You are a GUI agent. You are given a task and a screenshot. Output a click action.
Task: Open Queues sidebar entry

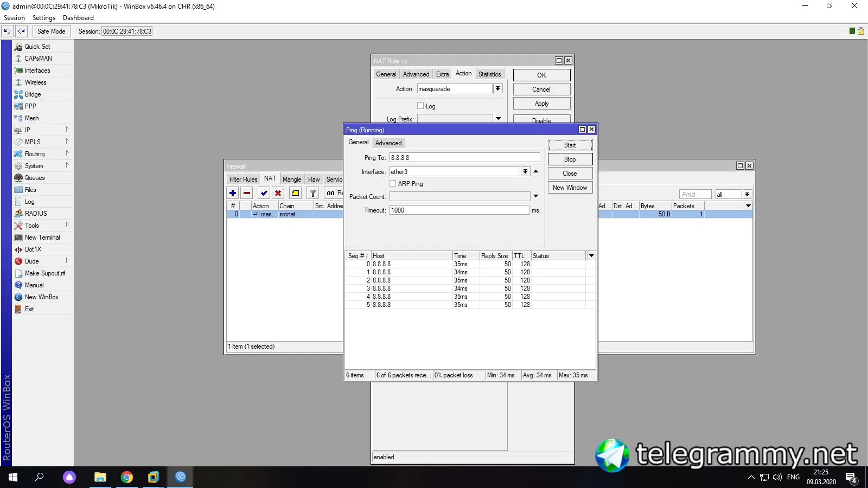(x=35, y=178)
